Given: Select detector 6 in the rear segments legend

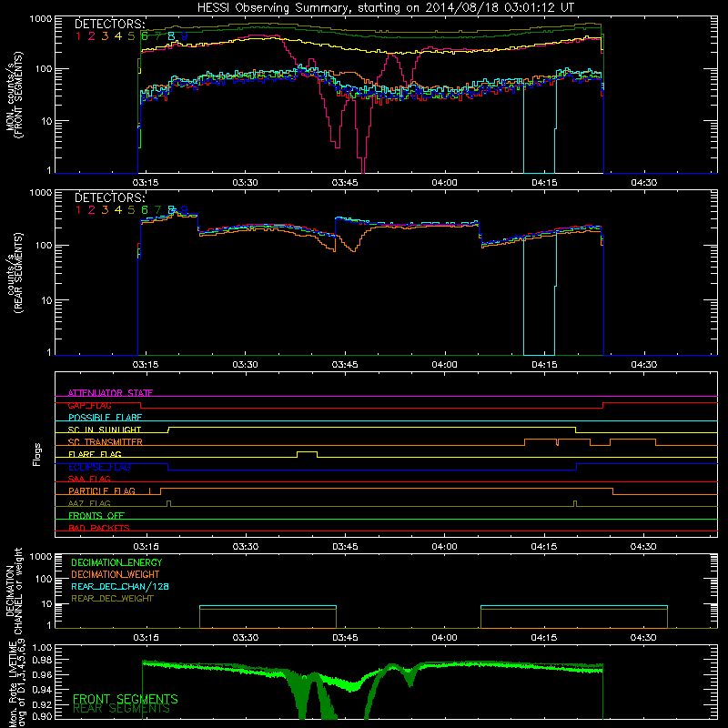Looking at the screenshot, I should pos(145,210).
